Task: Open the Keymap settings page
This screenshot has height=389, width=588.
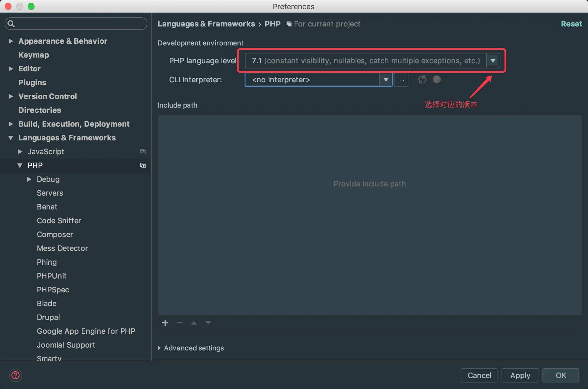Action: coord(34,55)
